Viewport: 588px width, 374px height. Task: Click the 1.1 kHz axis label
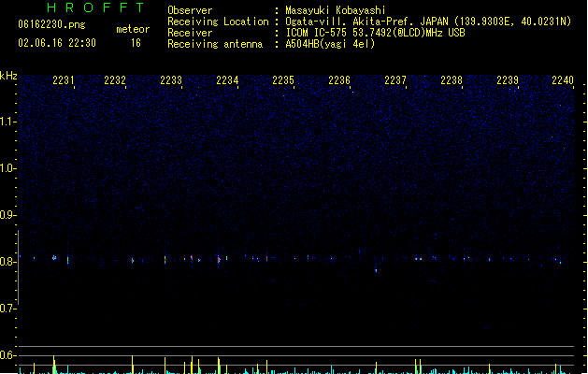pos(7,122)
